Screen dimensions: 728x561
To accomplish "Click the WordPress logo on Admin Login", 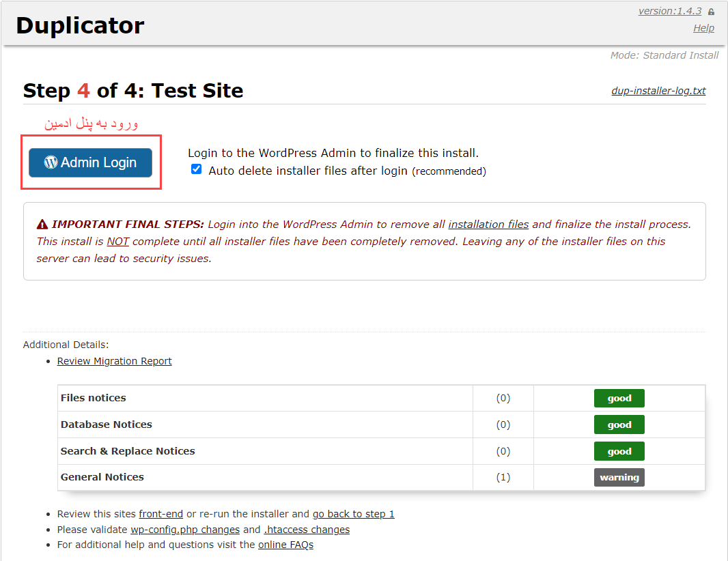I will click(51, 162).
